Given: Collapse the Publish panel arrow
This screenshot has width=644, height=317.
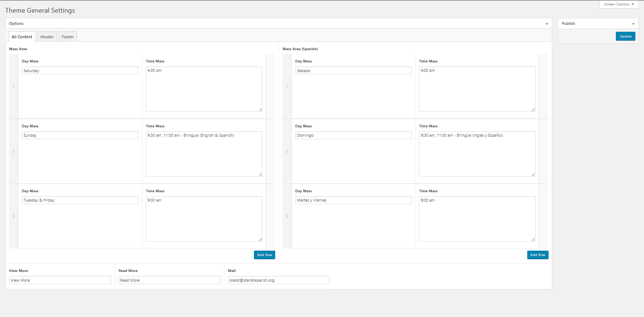Looking at the screenshot, I should click(633, 23).
